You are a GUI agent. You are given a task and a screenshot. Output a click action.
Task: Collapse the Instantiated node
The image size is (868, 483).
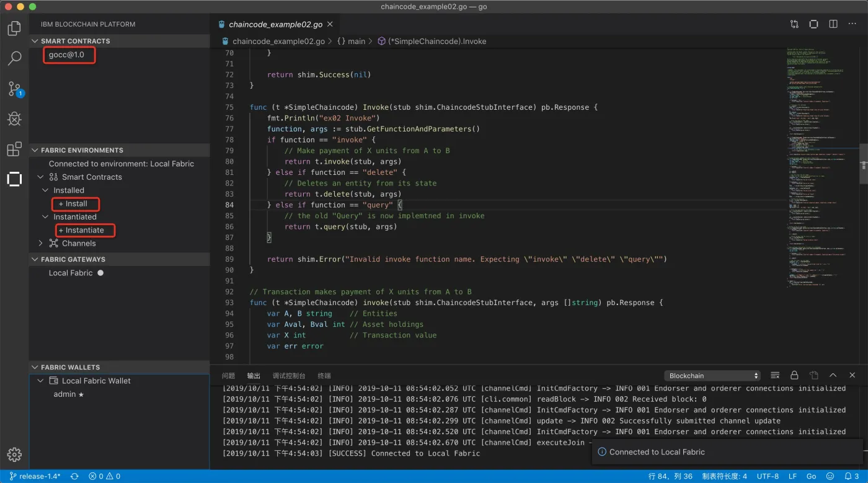pos(45,217)
